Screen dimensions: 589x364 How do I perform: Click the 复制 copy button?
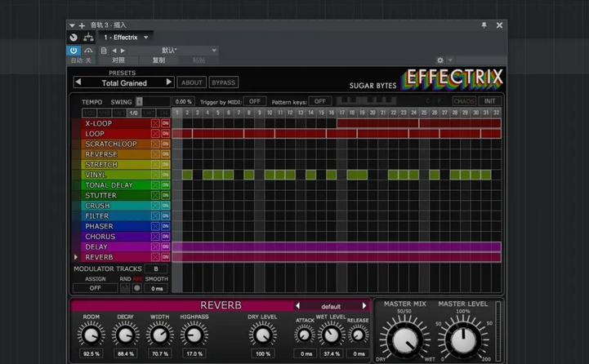(x=158, y=60)
